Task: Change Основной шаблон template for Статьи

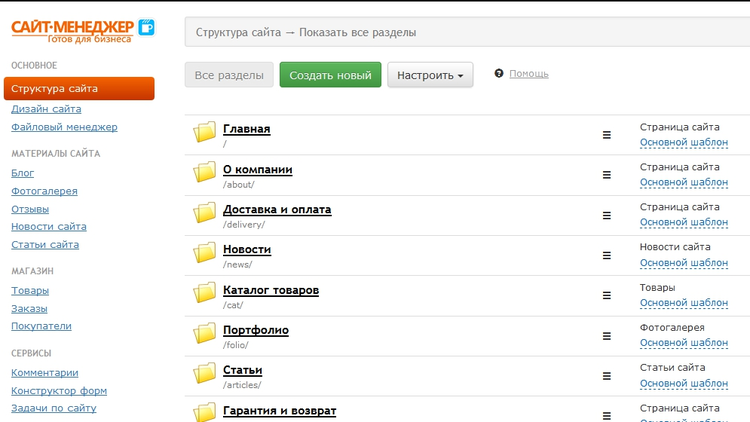Action: [x=684, y=384]
